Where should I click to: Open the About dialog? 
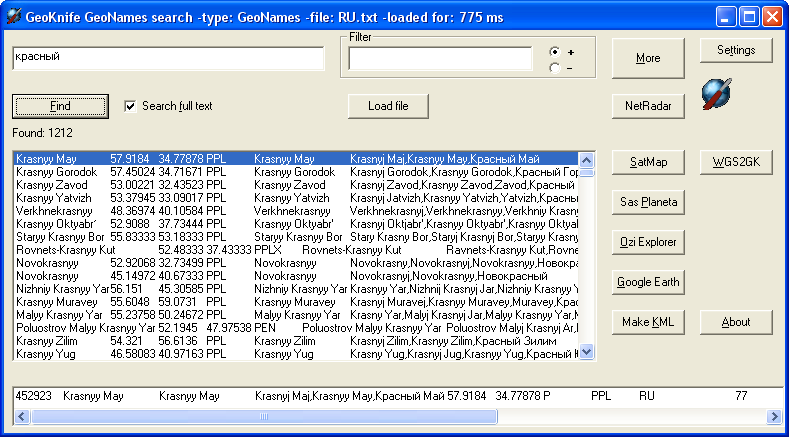(x=736, y=322)
